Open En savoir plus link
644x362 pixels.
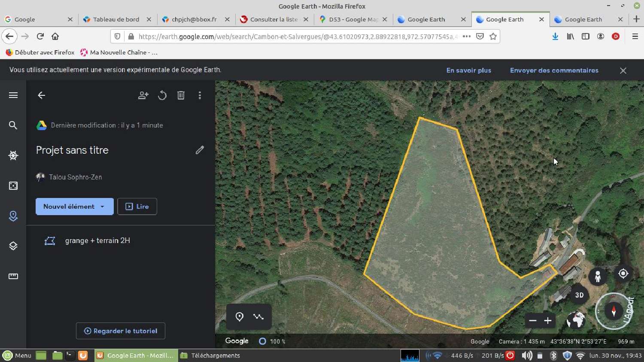point(469,70)
